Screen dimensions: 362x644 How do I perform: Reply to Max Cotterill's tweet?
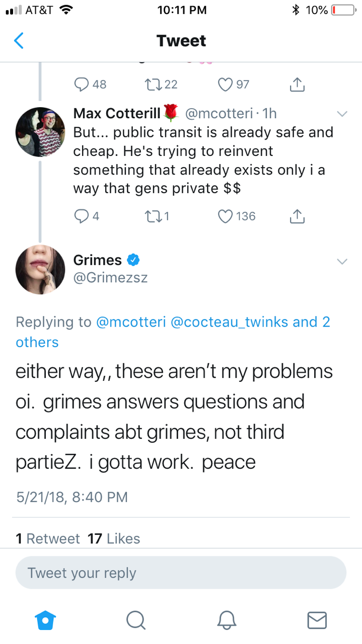81,216
